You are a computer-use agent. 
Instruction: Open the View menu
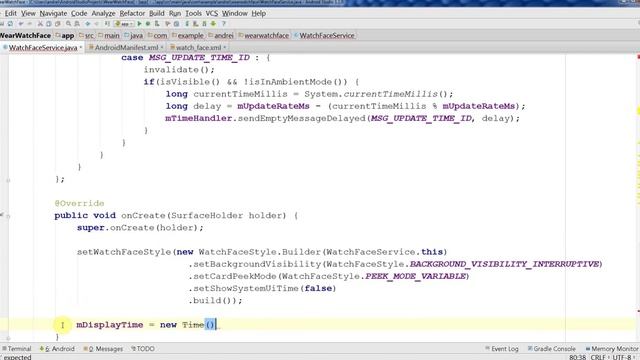[28, 13]
